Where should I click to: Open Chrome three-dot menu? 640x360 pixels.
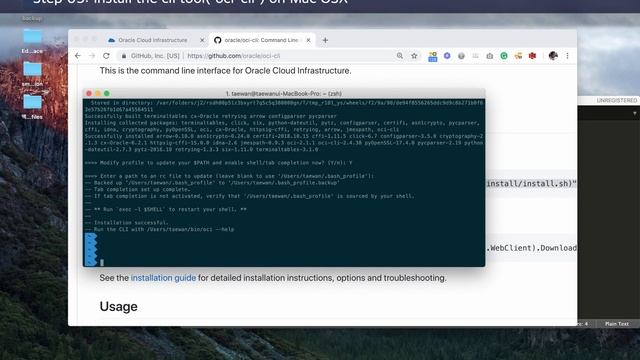tap(567, 56)
